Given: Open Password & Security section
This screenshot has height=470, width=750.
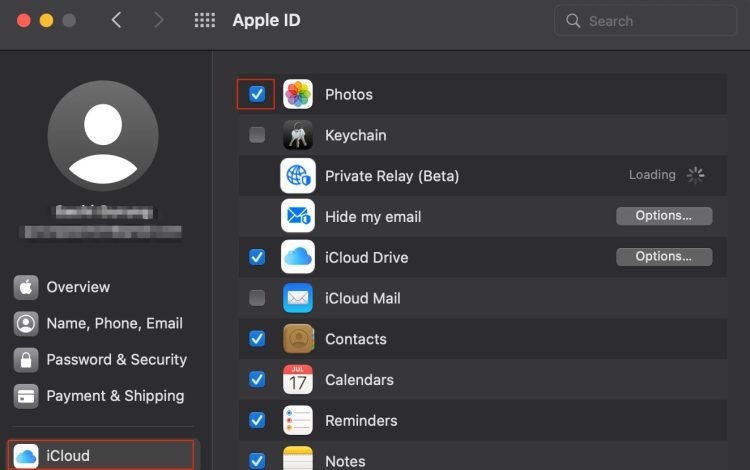Looking at the screenshot, I should pos(116,359).
